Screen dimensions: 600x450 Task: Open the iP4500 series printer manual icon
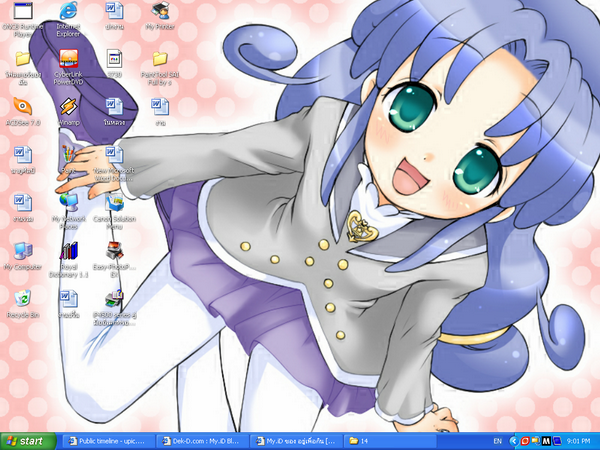[x=114, y=298]
